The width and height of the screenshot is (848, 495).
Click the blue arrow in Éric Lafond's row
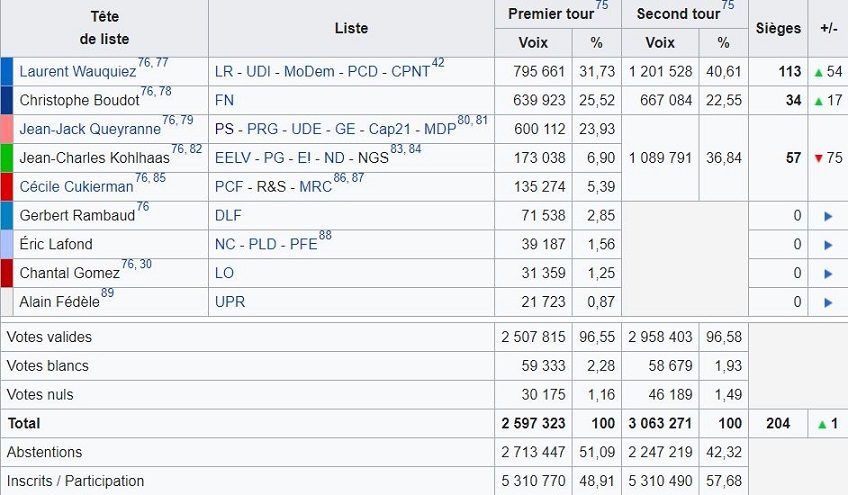[x=828, y=244]
